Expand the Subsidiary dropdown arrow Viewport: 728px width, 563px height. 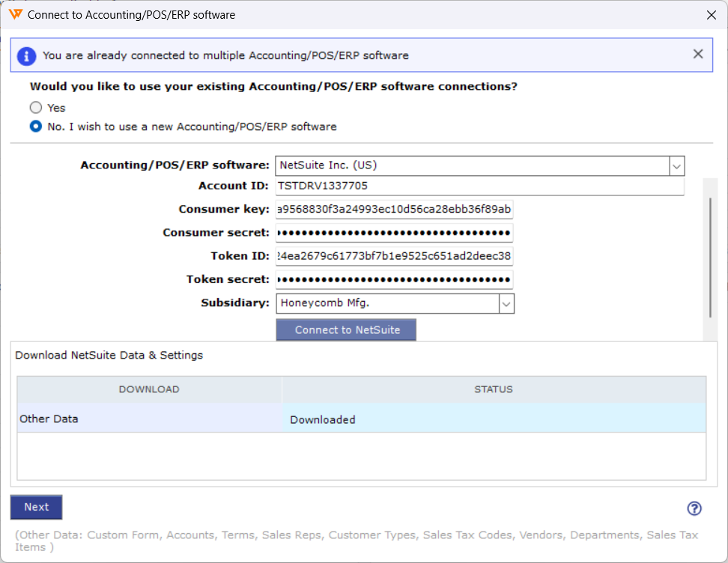click(x=506, y=304)
